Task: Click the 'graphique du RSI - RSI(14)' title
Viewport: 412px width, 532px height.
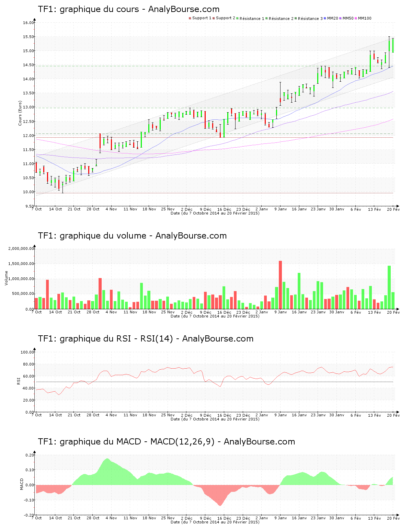Action: coord(116,339)
